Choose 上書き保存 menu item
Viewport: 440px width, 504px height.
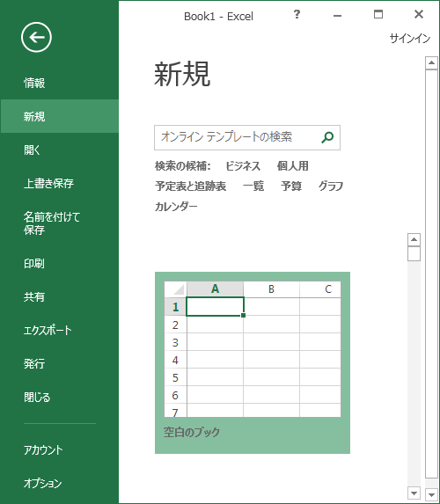pyautogui.click(x=48, y=183)
